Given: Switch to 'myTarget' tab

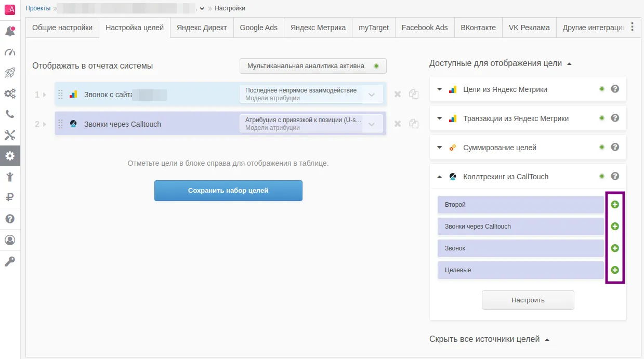Looking at the screenshot, I should [374, 28].
